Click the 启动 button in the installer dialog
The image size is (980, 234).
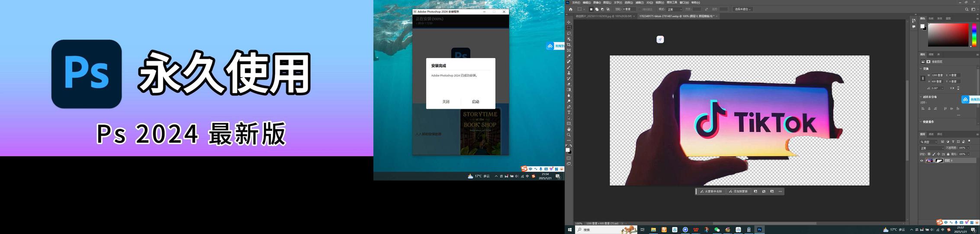tap(475, 102)
